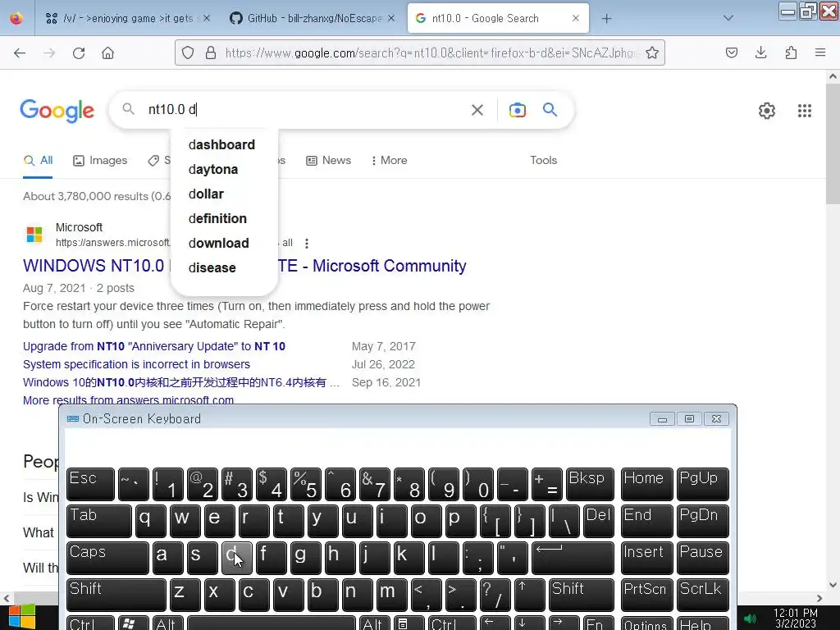Click Tab key on On-Screen Keyboard
840x630 pixels.
99,521
